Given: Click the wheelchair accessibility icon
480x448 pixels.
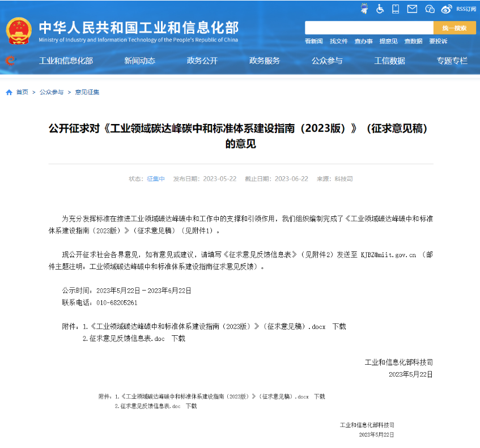Looking at the screenshot, I should [x=380, y=8].
